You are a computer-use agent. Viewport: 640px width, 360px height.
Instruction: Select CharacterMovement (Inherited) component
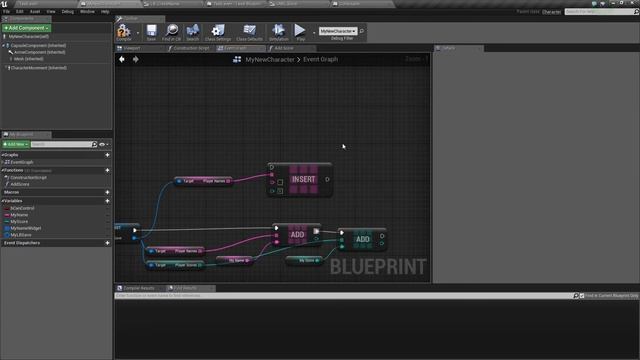coord(38,68)
